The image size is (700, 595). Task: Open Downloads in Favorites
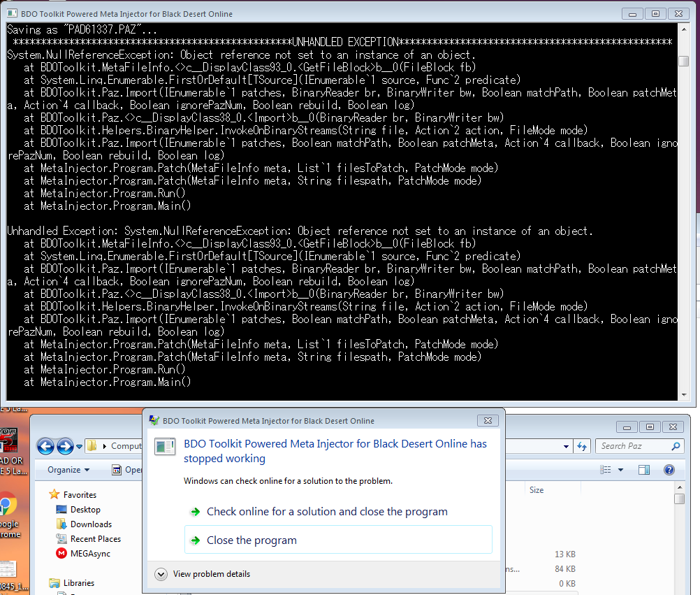(x=91, y=524)
